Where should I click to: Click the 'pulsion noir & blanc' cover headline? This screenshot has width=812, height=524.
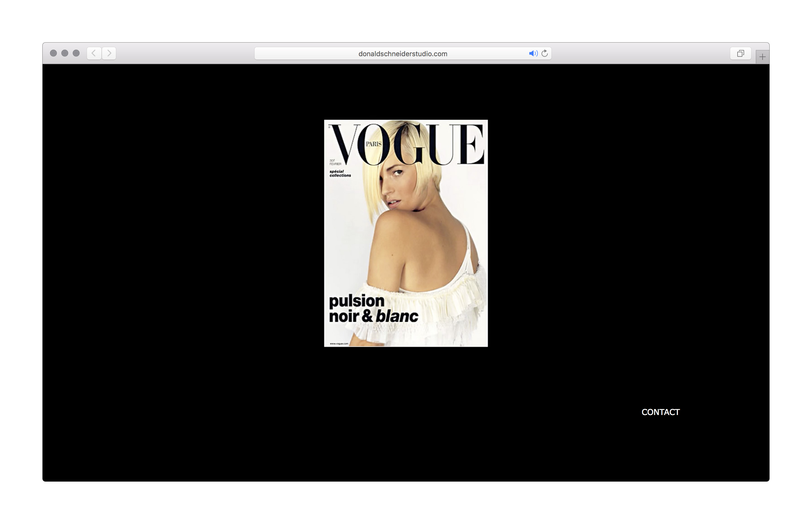click(x=374, y=309)
